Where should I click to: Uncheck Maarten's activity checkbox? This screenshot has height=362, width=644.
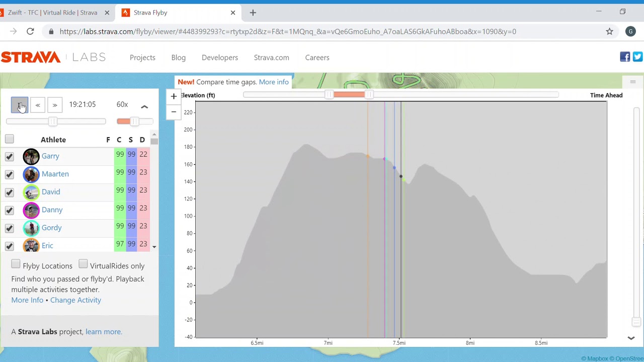9,174
